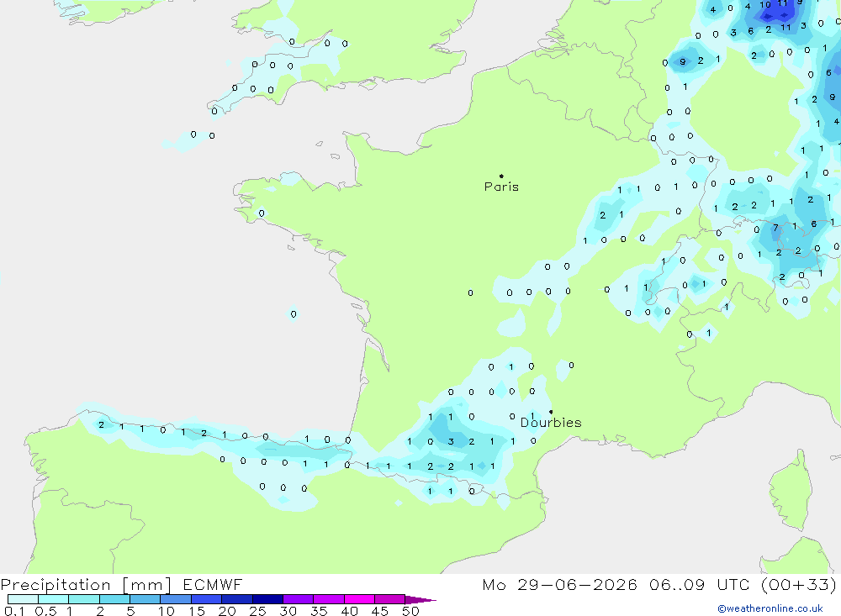Click the Dourbies location dot marker
Image resolution: width=841 pixels, height=616 pixels.
pos(551,412)
